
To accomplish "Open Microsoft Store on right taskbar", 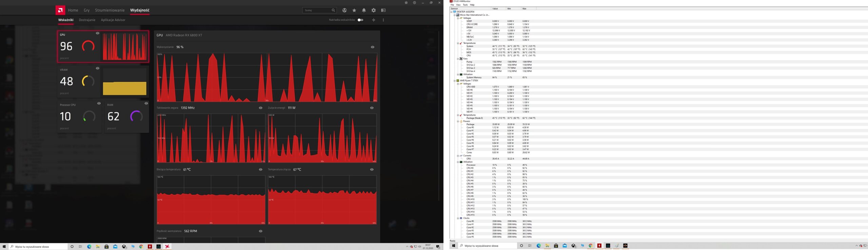I will tap(556, 246).
